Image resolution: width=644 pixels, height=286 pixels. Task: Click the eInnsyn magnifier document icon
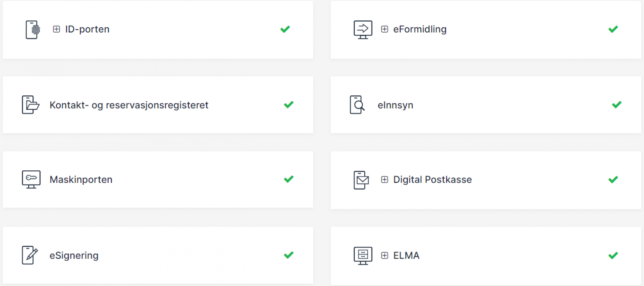[x=357, y=104]
